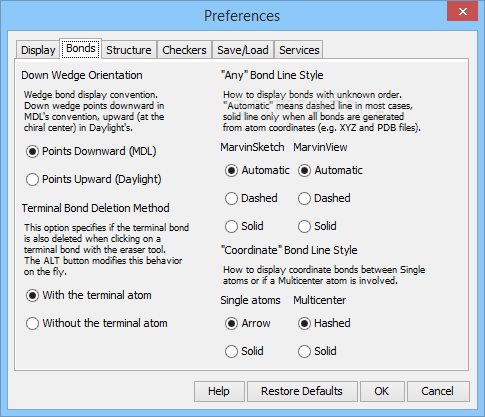
Task: Click the MarvinSketch column label
Action: (252, 147)
